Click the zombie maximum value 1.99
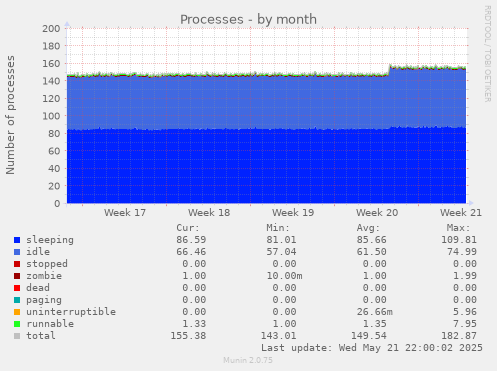Image resolution: width=497 pixels, height=371 pixels. click(x=465, y=276)
